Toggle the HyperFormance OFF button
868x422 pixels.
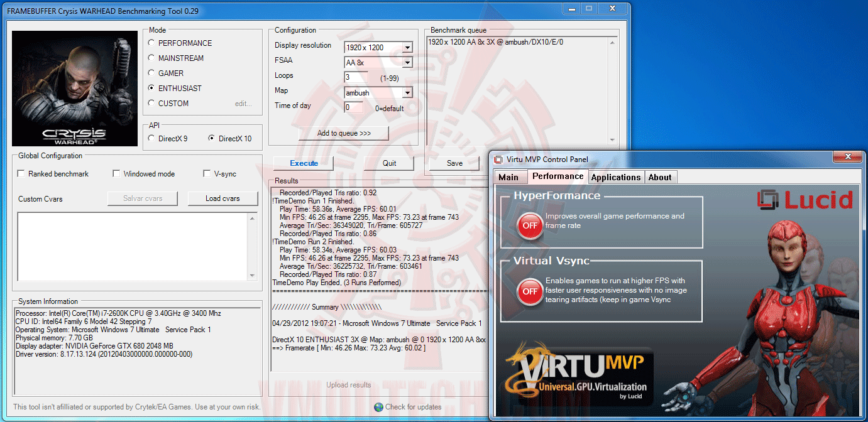point(530,225)
